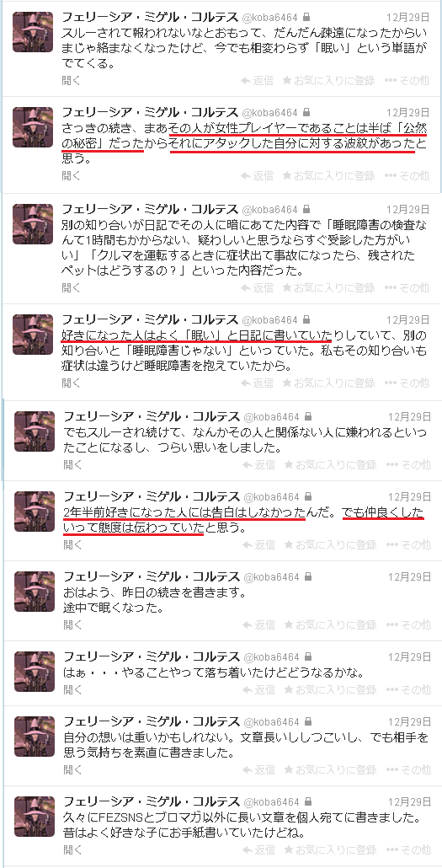Click favorite star on the FEZSNS tweet
Image resolution: width=442 pixels, height=868 pixels.
coord(288,849)
